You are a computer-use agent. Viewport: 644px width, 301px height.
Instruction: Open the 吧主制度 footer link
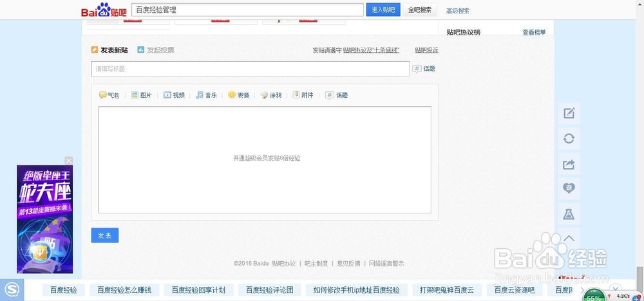click(316, 264)
